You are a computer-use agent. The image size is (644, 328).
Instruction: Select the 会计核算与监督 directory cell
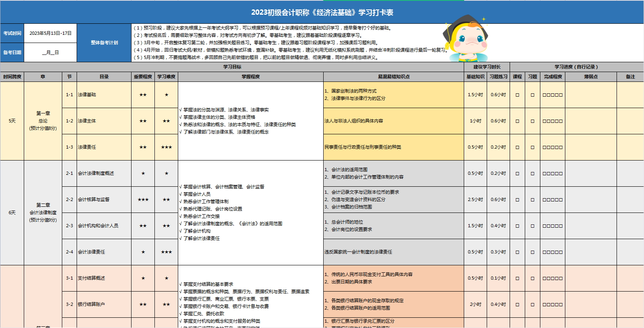click(x=104, y=199)
